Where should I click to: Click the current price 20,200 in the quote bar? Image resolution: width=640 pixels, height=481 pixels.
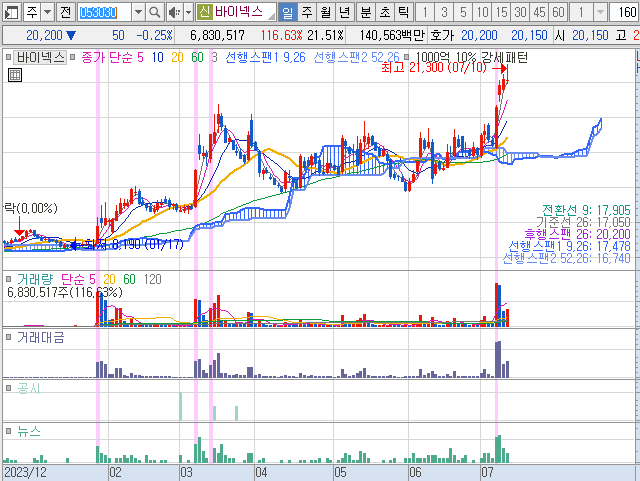pos(44,36)
